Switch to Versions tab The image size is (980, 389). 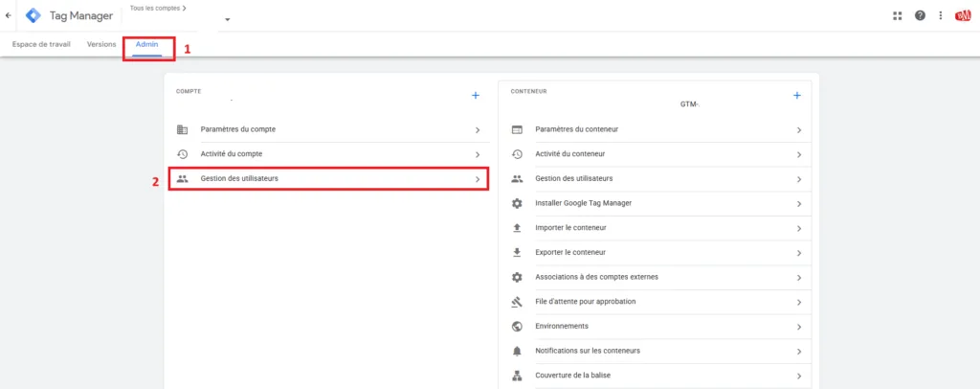pyautogui.click(x=101, y=44)
